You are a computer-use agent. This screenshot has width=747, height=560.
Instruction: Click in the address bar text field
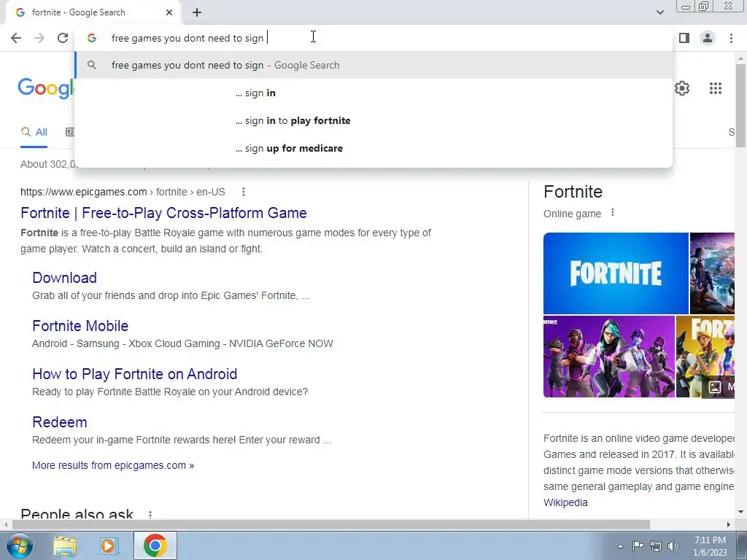coord(374,38)
